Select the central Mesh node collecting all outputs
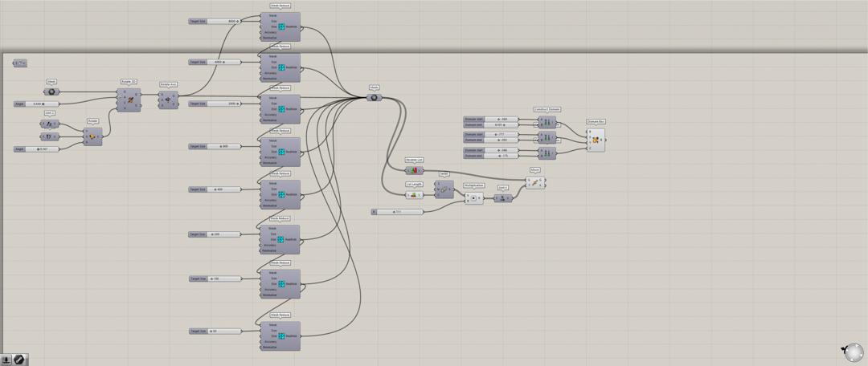 coord(374,98)
